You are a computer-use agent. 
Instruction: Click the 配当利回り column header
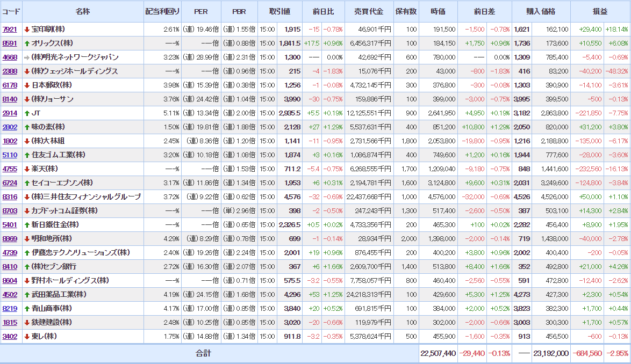162,11
